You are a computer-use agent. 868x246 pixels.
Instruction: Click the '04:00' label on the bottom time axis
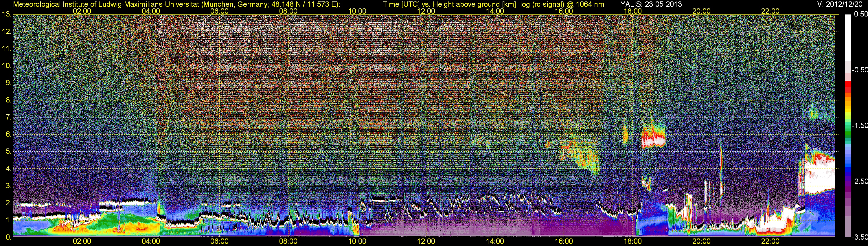151,241
